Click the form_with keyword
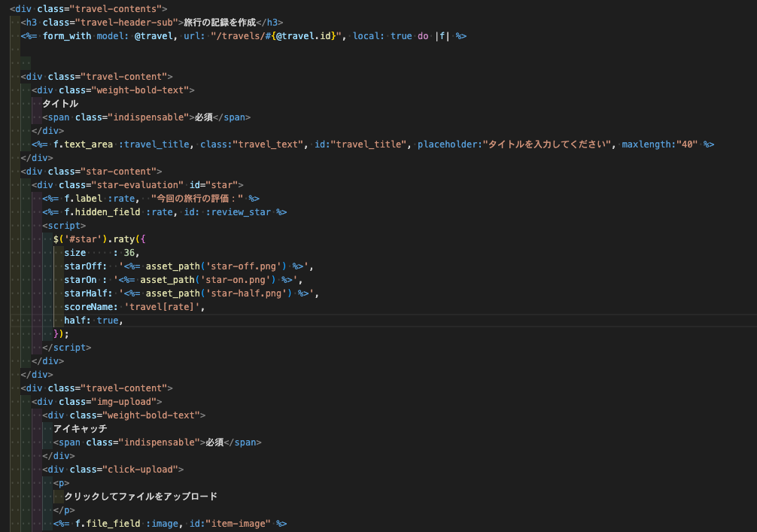This screenshot has width=757, height=532. [67, 35]
